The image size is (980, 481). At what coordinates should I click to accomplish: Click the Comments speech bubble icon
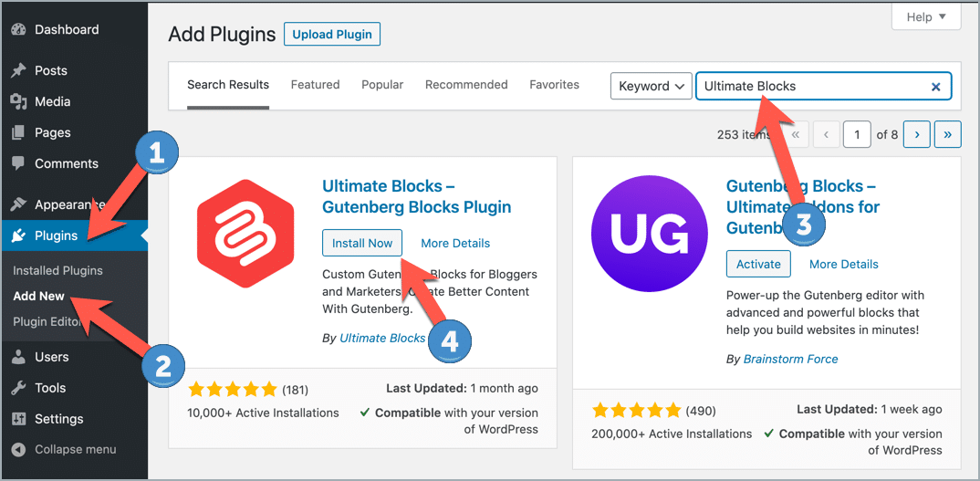tap(19, 163)
